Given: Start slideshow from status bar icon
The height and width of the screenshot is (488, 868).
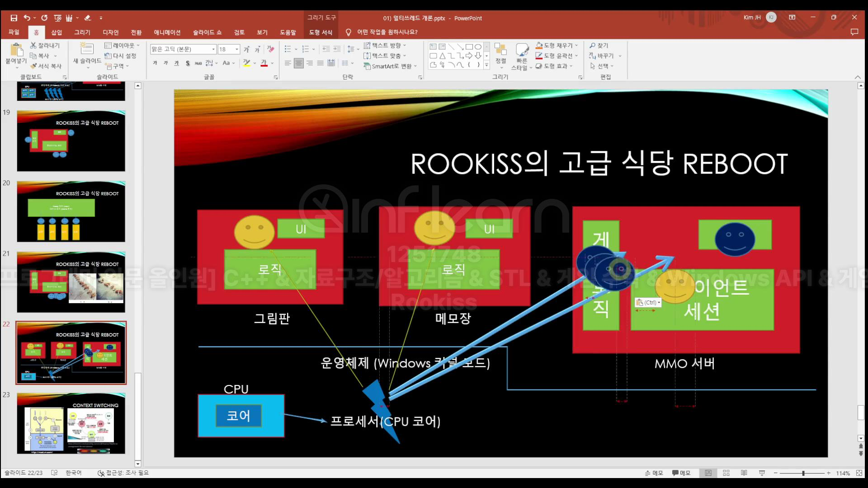Looking at the screenshot, I should click(x=762, y=473).
